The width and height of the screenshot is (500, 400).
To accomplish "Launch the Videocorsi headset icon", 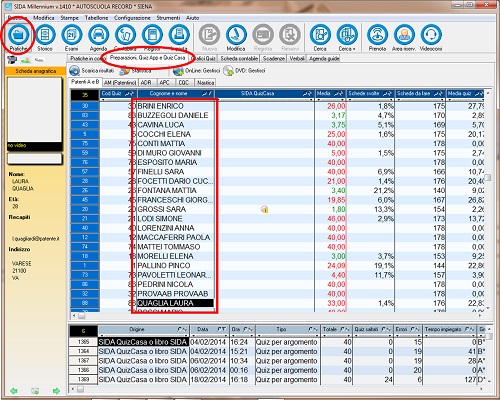I will tap(431, 35).
